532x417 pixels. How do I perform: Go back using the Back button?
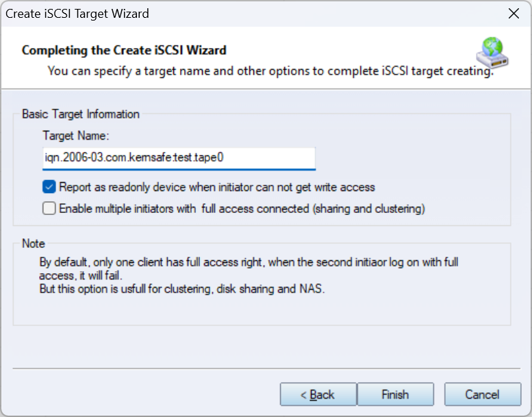[x=318, y=394]
